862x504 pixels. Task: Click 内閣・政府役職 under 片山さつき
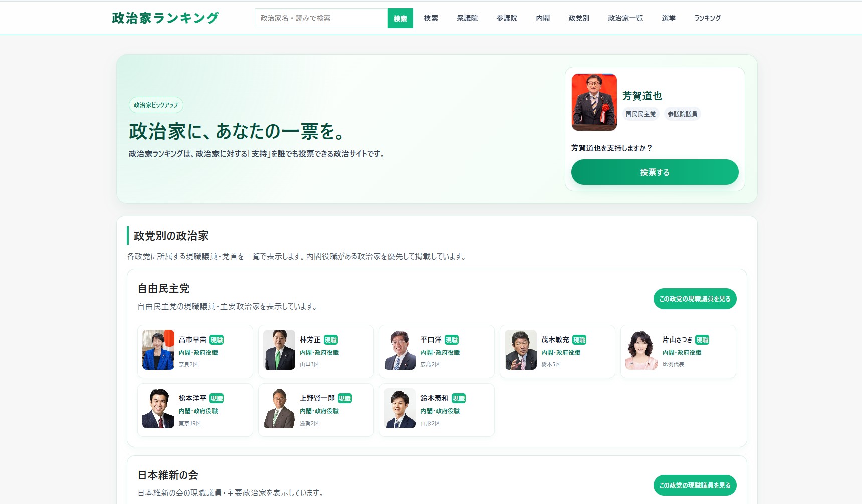coord(682,353)
